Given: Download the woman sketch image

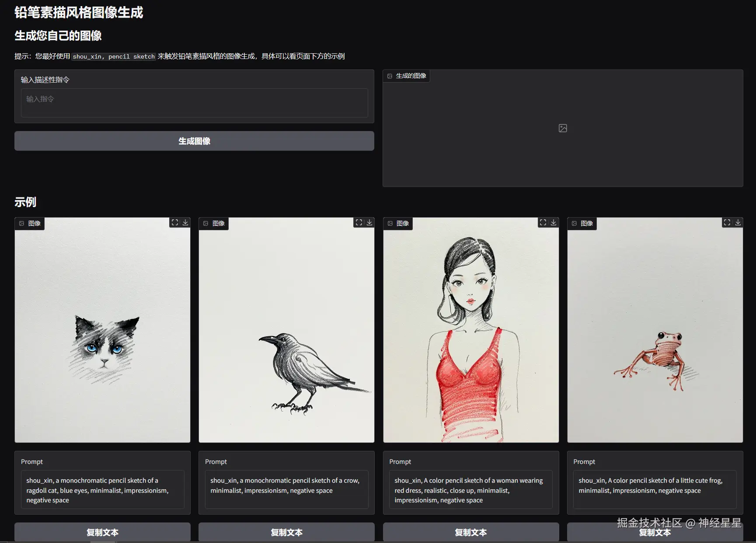Looking at the screenshot, I should 554,222.
